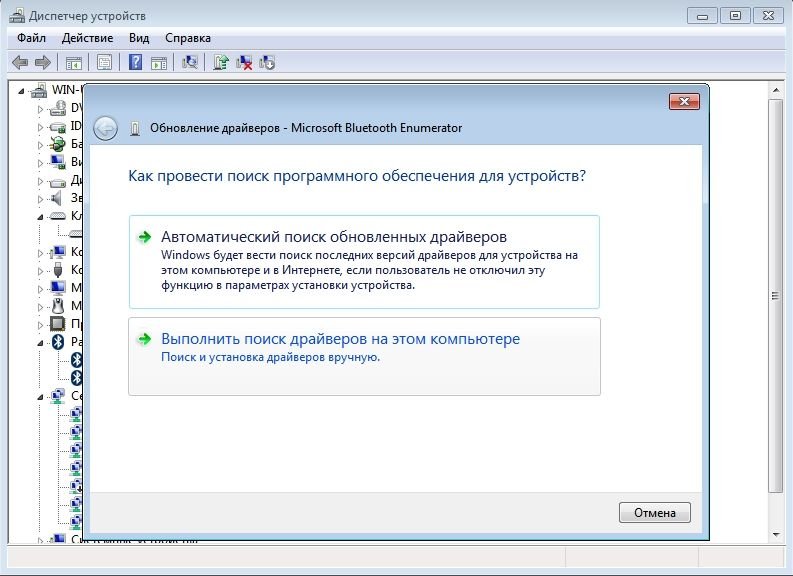Expand the DVD drives tree node
The image size is (793, 576).
click(41, 108)
